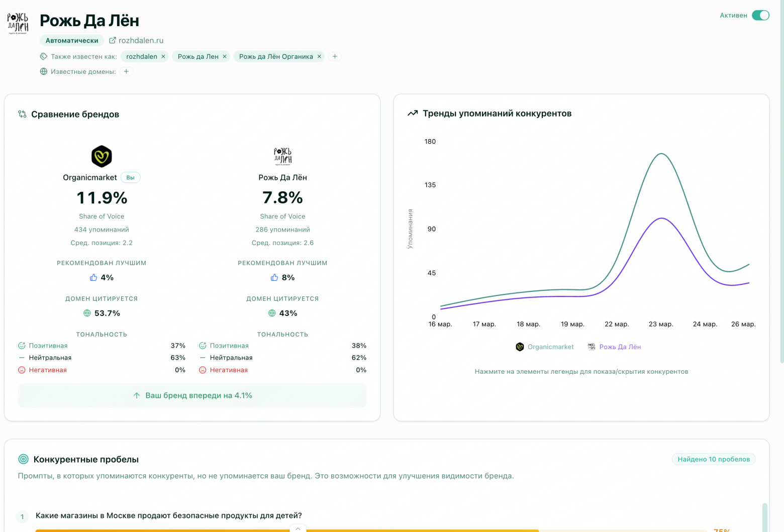Screen dimensions: 784x532
Task: Click the Ваш бренд впереди на 4.1% banner
Action: coord(192,396)
